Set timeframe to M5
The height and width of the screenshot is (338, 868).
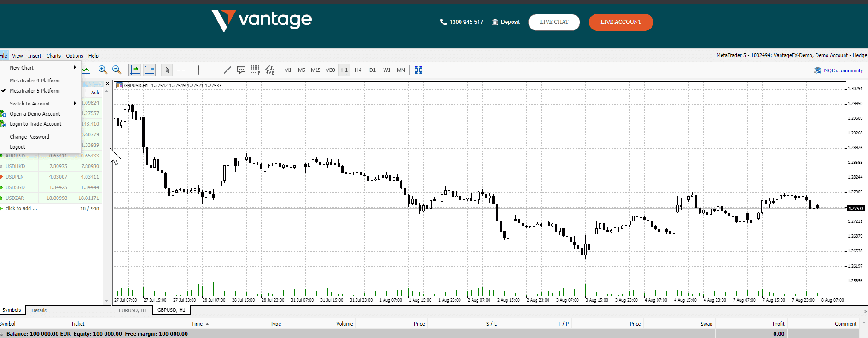(302, 70)
